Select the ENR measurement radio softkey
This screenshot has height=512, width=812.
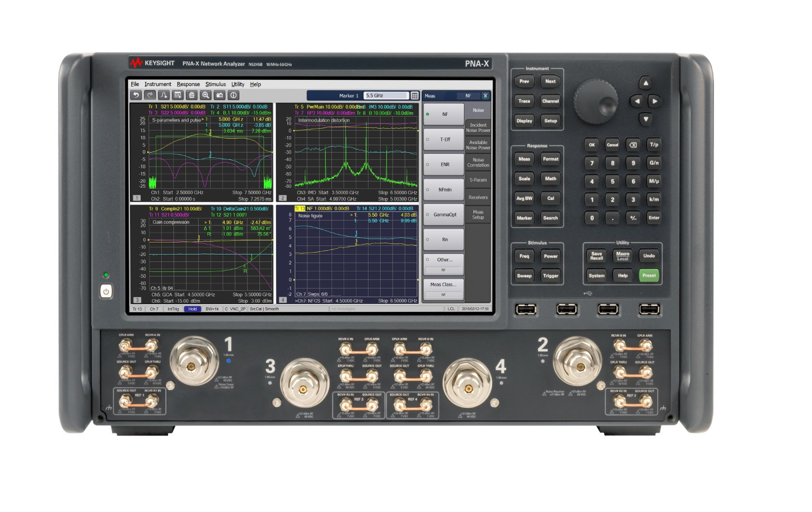point(443,164)
